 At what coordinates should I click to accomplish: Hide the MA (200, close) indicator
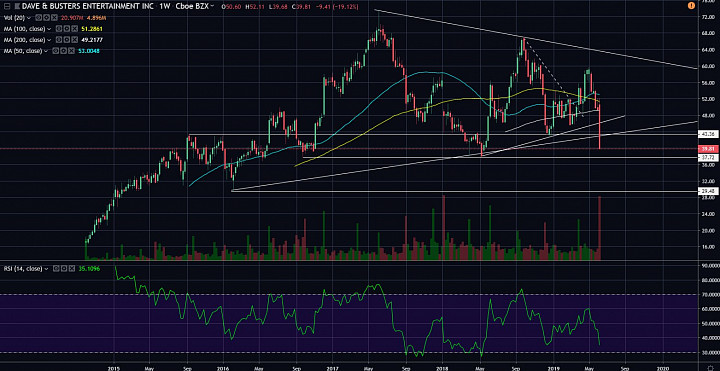pos(59,40)
